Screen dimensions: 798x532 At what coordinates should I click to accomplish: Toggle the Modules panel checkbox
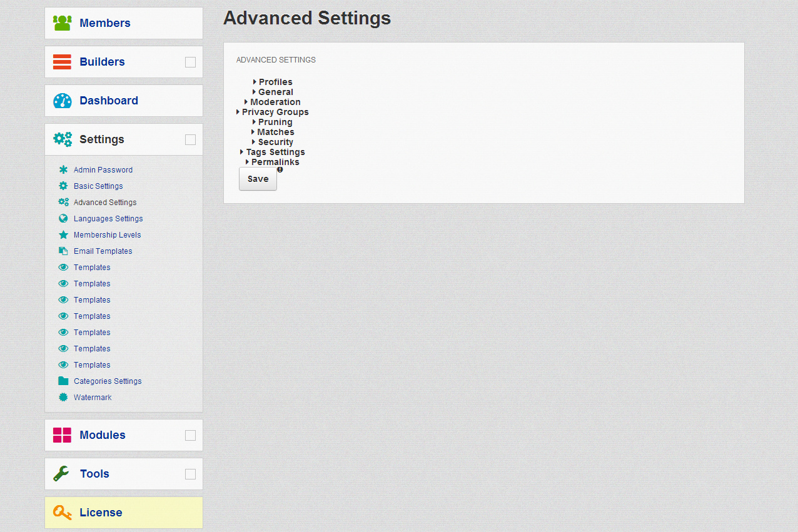coord(190,435)
